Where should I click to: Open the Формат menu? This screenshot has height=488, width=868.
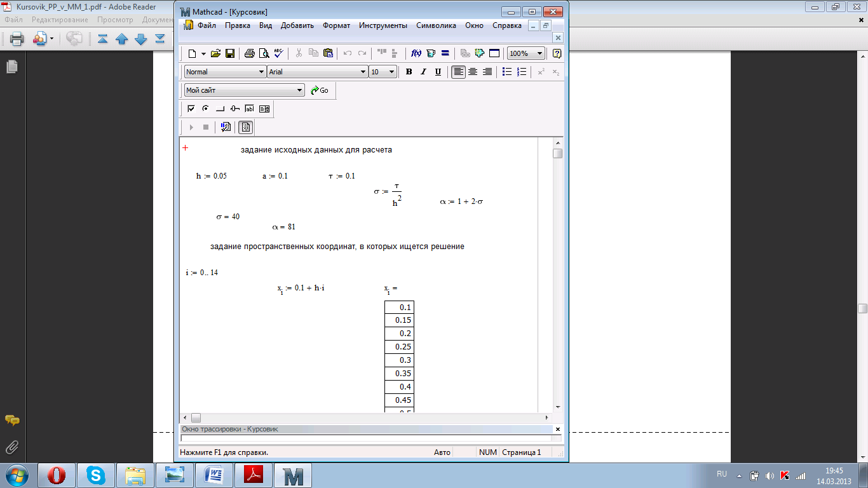(336, 25)
